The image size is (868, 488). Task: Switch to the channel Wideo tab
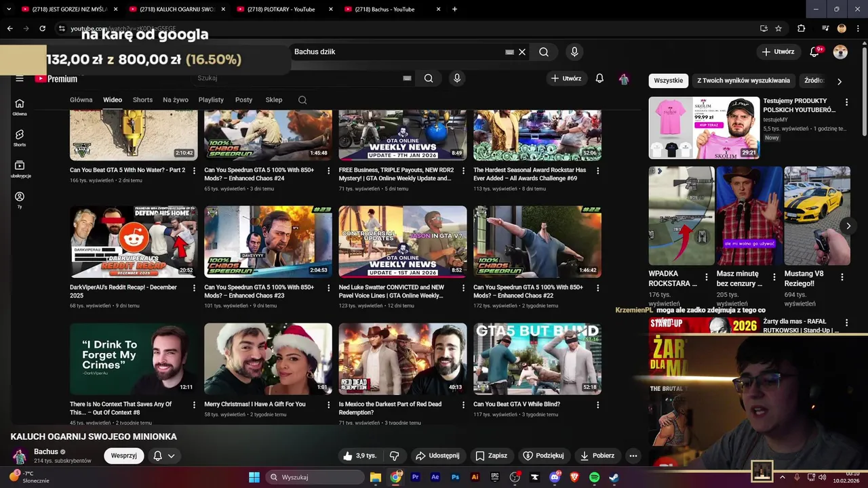click(113, 100)
